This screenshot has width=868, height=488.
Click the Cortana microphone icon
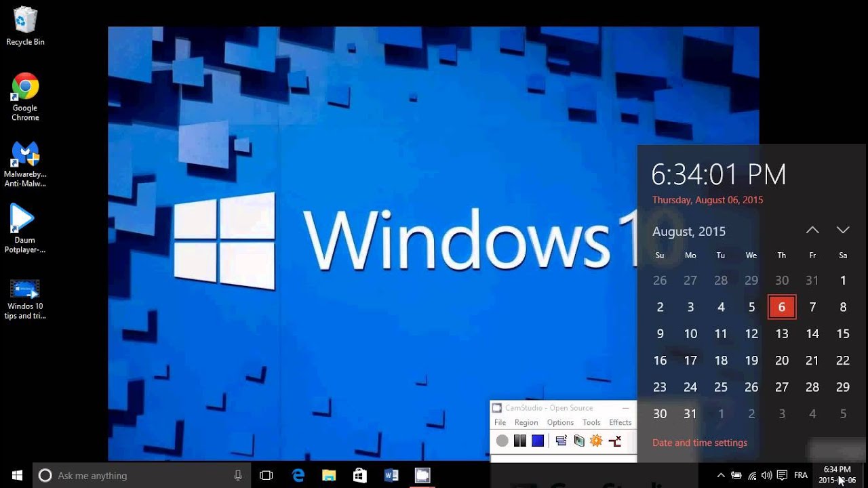click(238, 475)
